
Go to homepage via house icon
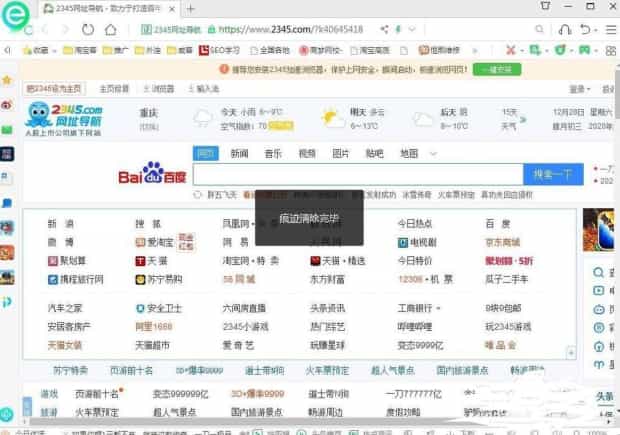(x=111, y=29)
